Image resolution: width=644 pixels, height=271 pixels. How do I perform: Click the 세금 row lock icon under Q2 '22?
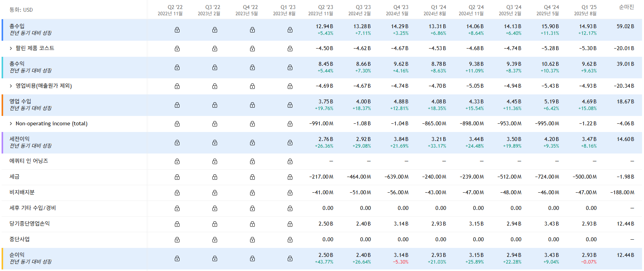point(177,177)
